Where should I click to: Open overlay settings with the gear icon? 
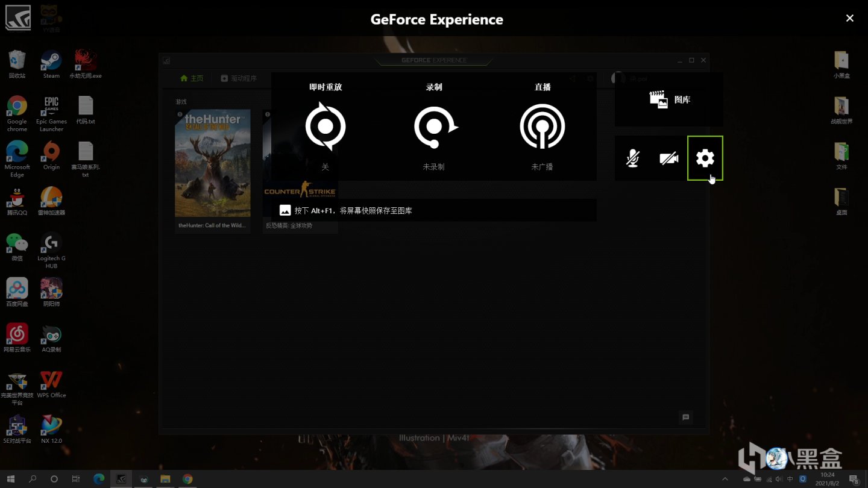click(705, 158)
